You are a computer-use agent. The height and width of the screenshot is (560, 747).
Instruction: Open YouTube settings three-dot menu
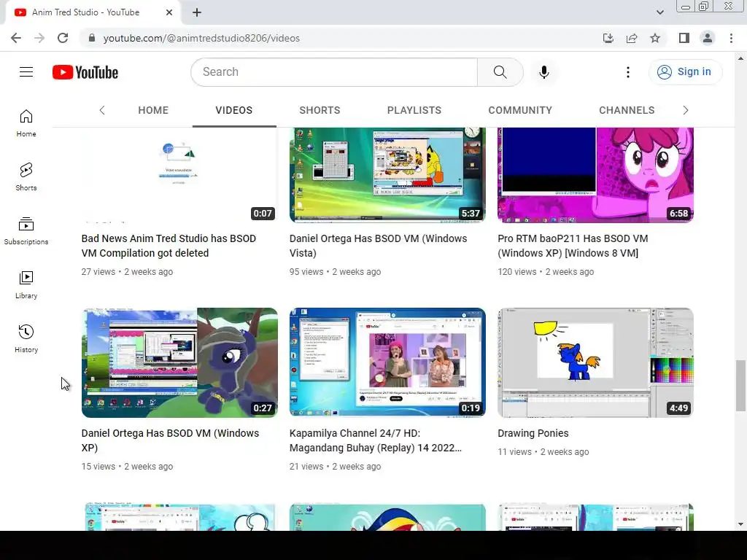pos(628,72)
